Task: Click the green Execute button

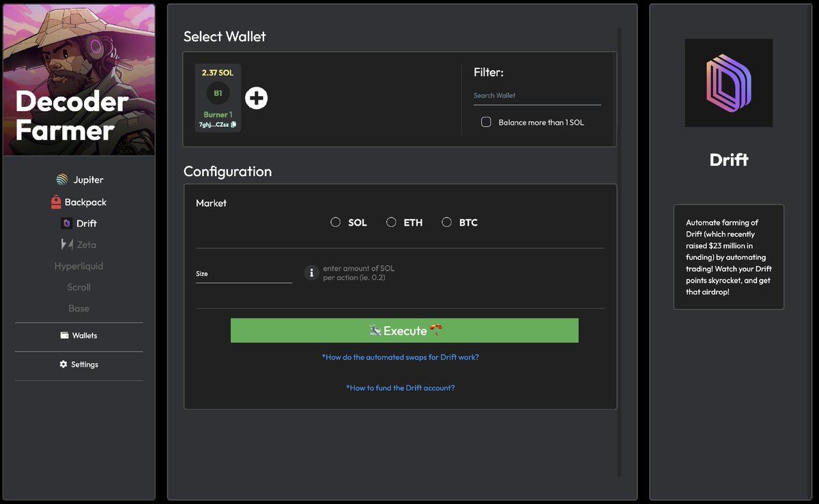Action: (x=404, y=331)
